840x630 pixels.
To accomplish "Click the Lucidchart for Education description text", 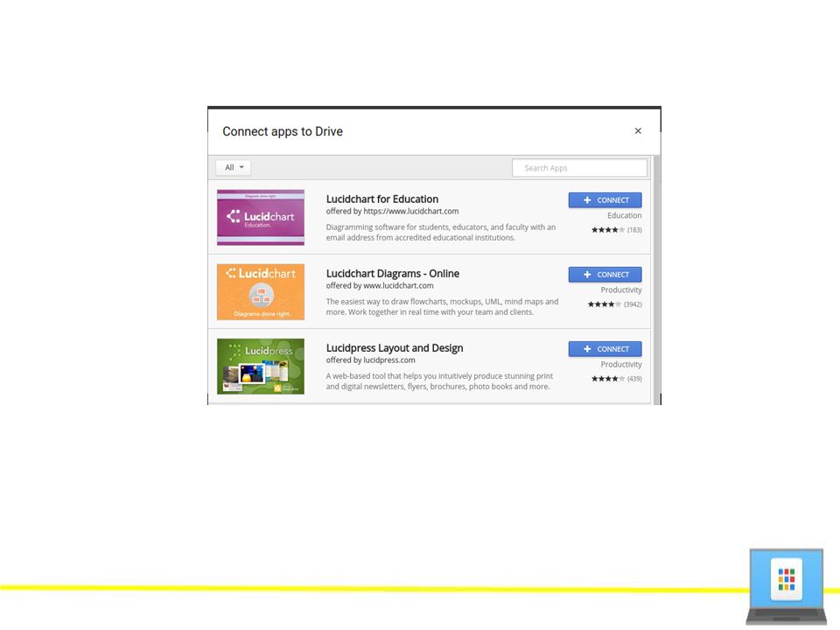I will pyautogui.click(x=440, y=233).
